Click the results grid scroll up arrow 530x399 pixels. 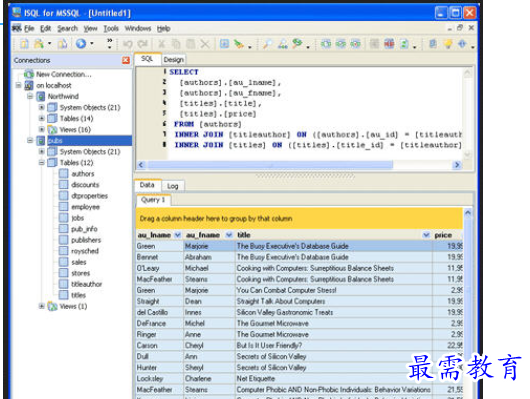click(x=468, y=213)
